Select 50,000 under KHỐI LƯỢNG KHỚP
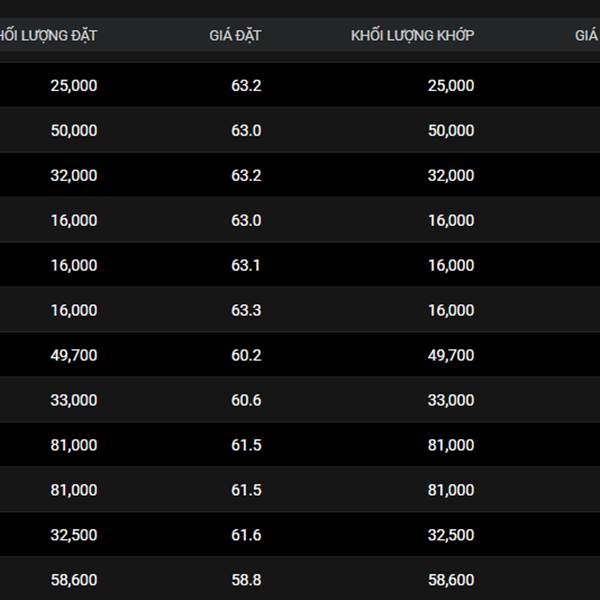Viewport: 600px width, 600px height. pos(451,130)
